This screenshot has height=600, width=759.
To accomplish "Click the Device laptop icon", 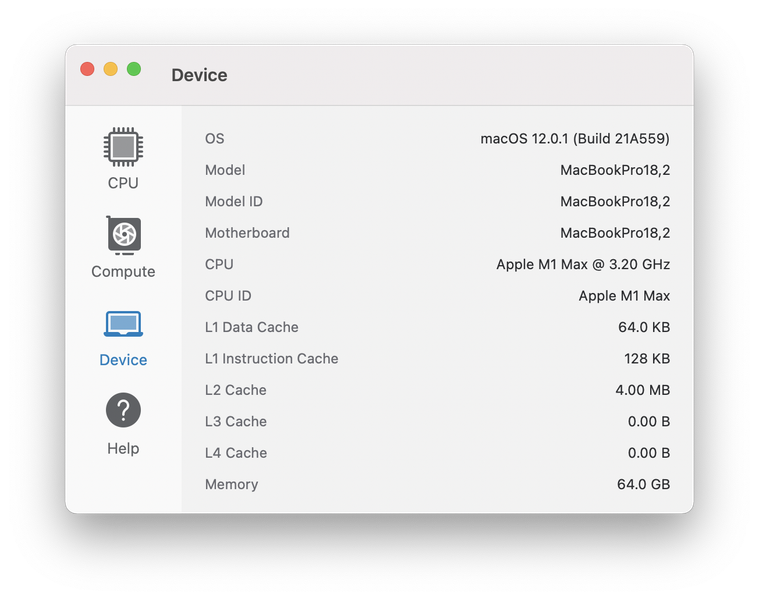I will (x=123, y=324).
